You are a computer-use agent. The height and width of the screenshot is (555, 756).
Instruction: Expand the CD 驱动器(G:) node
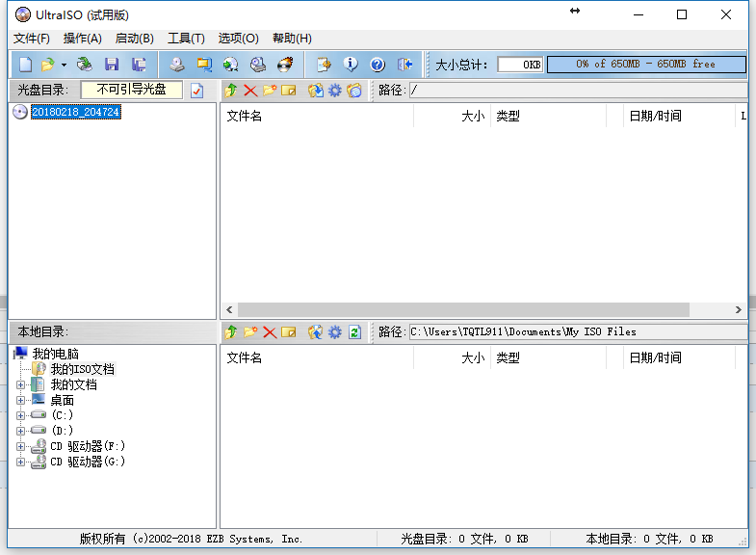click(x=20, y=462)
